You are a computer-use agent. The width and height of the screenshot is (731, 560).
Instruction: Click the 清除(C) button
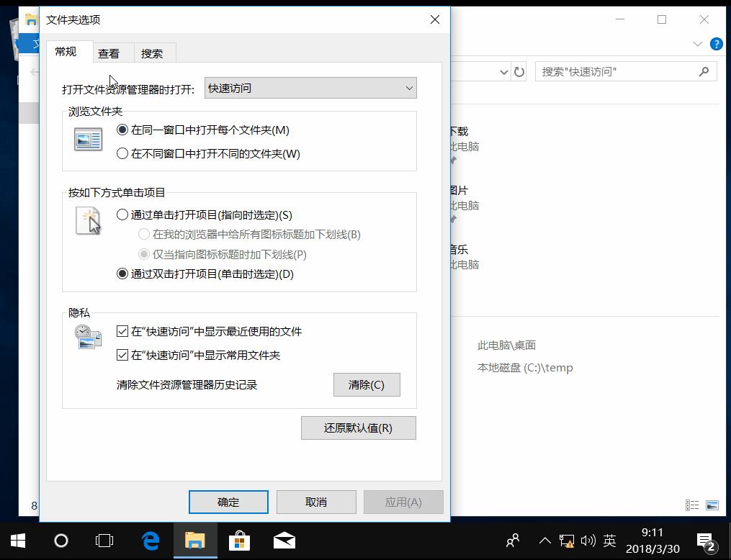point(366,384)
